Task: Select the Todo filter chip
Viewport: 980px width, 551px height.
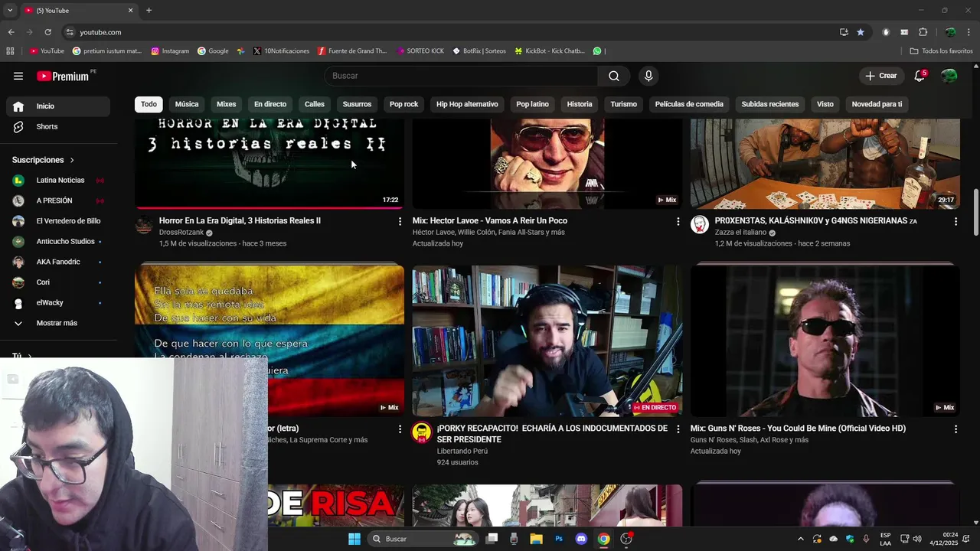Action: (149, 104)
